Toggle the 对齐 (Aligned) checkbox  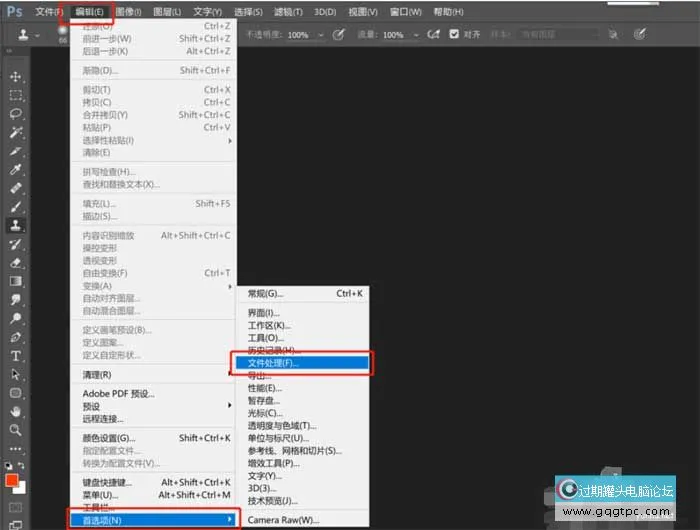coord(455,34)
